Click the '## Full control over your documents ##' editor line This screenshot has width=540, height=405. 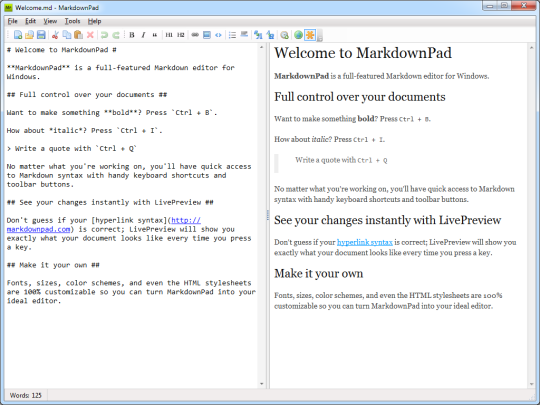pos(87,95)
